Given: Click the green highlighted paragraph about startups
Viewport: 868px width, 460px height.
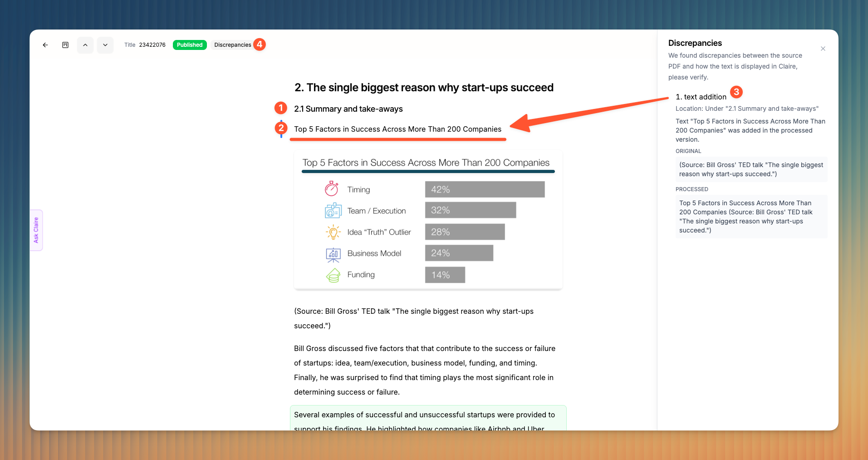Looking at the screenshot, I should (x=428, y=418).
